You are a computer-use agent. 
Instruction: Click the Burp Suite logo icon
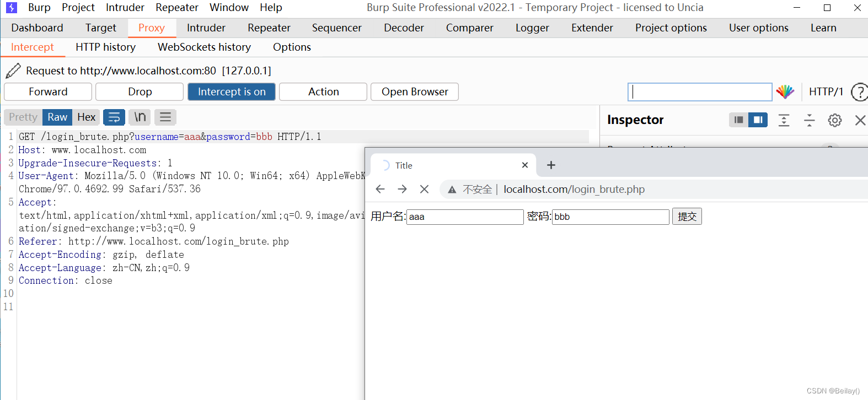tap(11, 8)
